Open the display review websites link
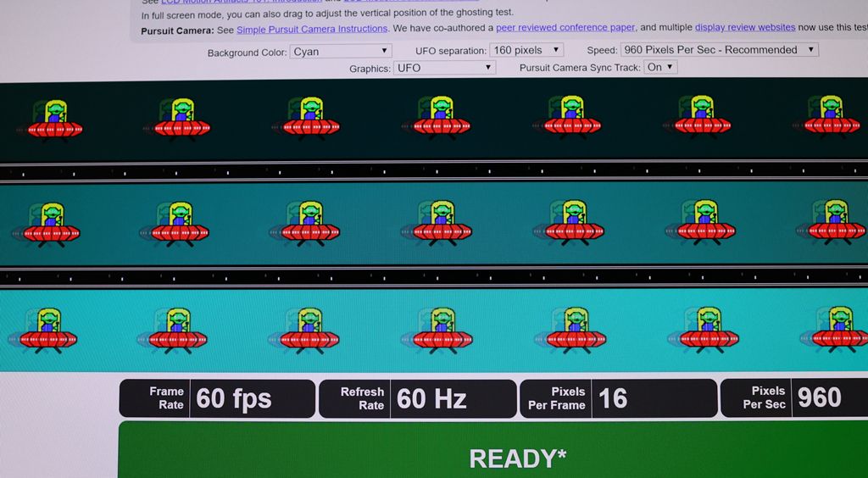The image size is (868, 478). click(x=745, y=27)
